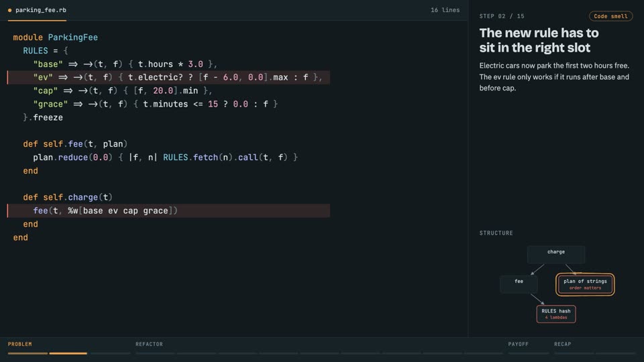Click the 'RULES = {' code line
This screenshot has width=644, height=362.
point(46,51)
